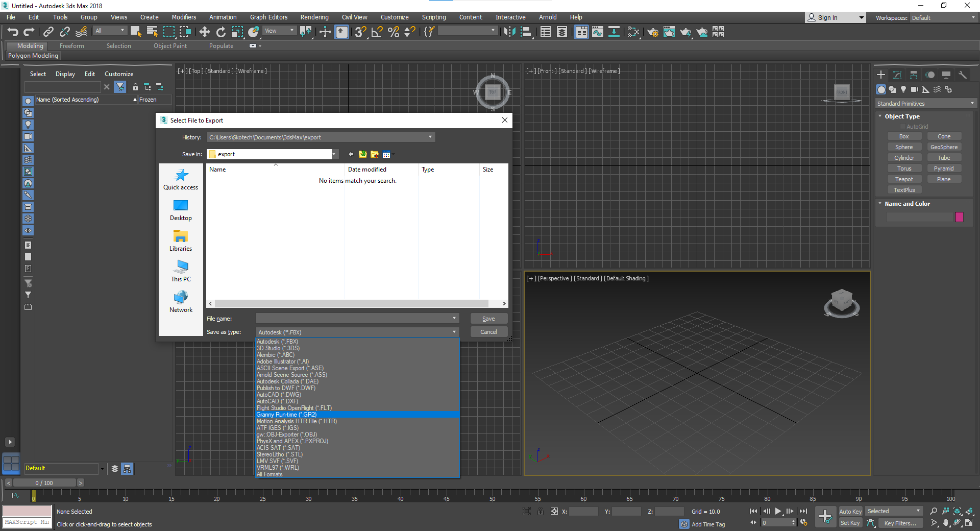Toggle Percent Snap in the main toolbar
This screenshot has height=531, width=980.
[394, 32]
